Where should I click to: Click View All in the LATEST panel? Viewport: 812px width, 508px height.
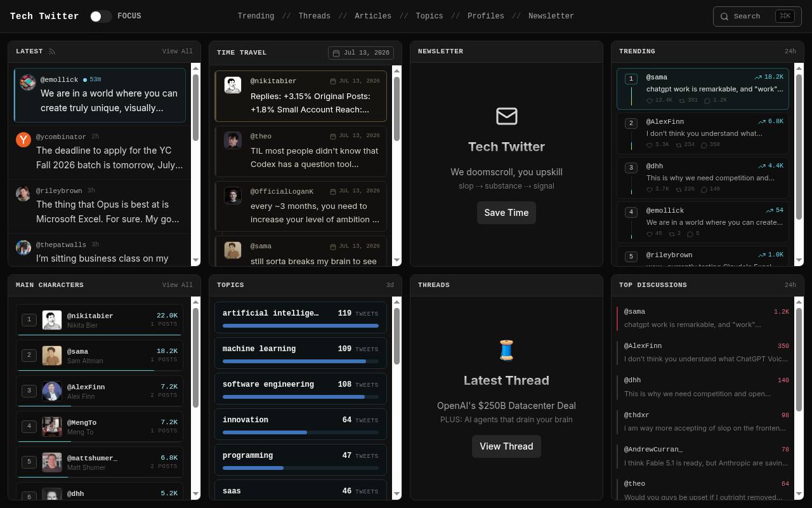[x=178, y=51]
